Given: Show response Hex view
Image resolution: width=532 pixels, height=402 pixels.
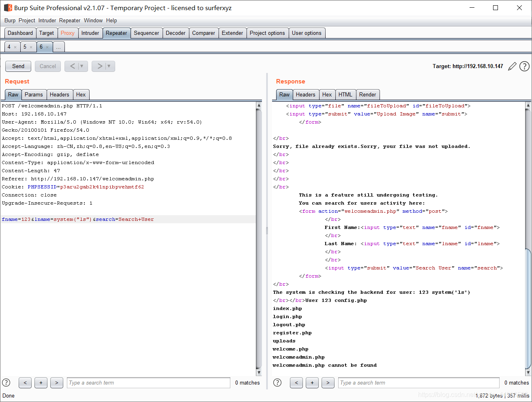Looking at the screenshot, I should point(327,94).
